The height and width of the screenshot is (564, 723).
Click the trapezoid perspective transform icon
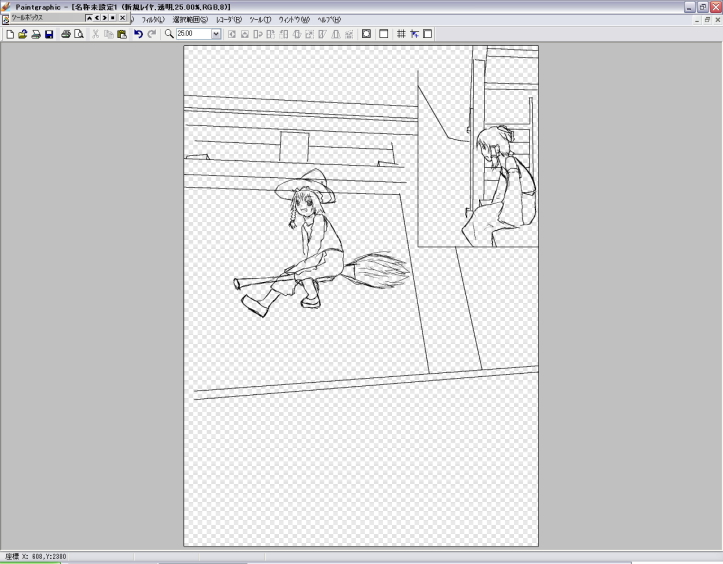(x=336, y=34)
